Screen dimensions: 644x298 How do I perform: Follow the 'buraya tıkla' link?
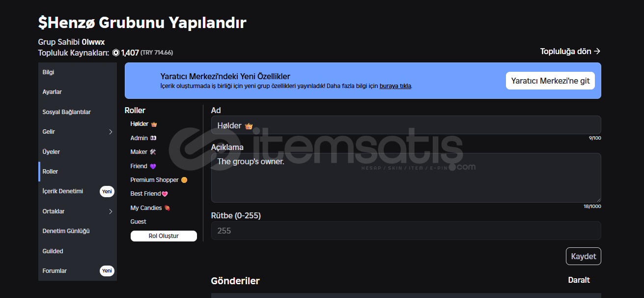pyautogui.click(x=395, y=86)
